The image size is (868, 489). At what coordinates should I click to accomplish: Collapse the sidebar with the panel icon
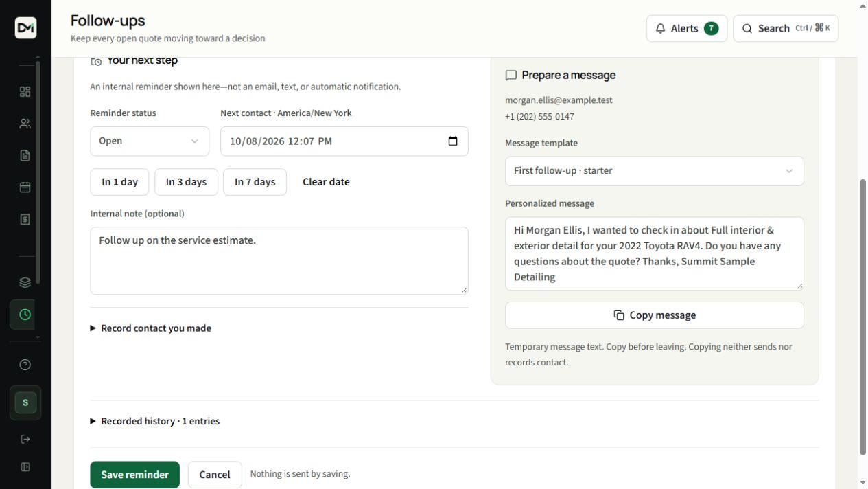(25, 467)
